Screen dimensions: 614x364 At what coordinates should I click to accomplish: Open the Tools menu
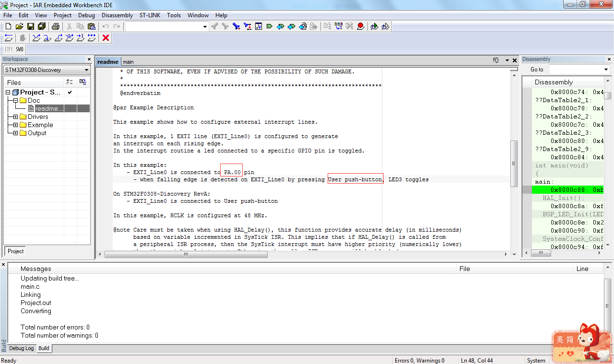(x=174, y=15)
